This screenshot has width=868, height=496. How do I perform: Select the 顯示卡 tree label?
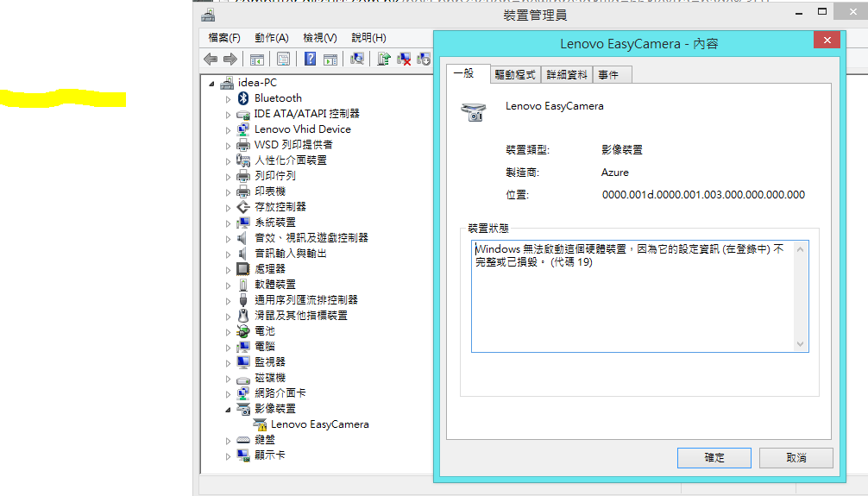269,455
